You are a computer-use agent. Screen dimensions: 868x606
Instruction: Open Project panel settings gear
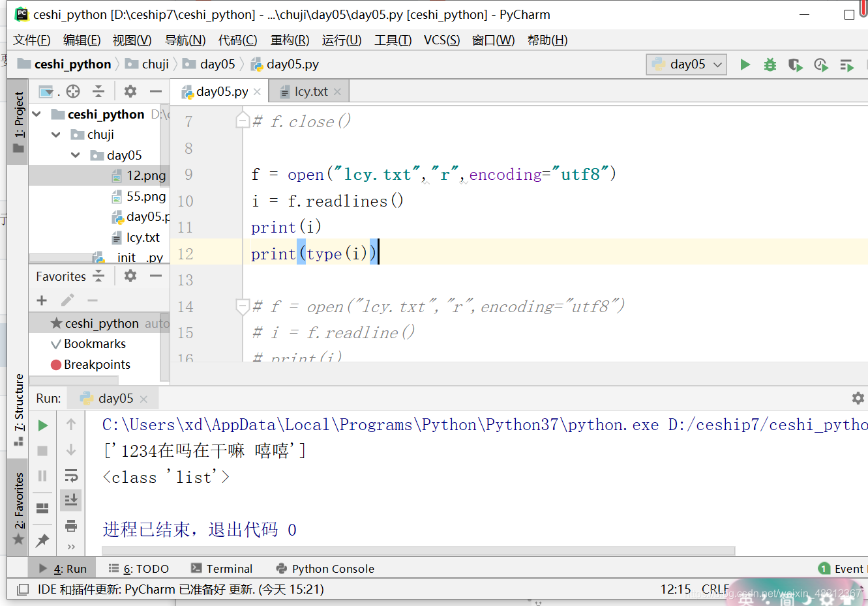click(130, 91)
